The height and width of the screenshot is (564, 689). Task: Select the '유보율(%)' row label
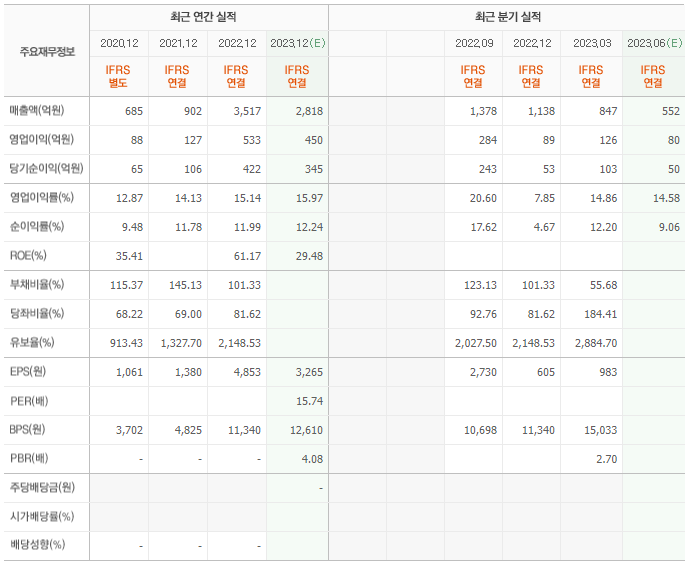coord(32,343)
